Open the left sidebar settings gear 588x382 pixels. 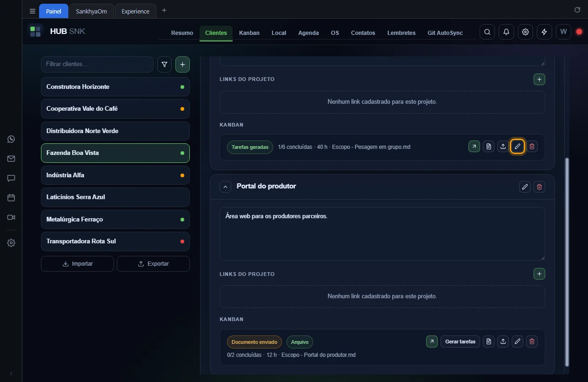pyautogui.click(x=11, y=243)
